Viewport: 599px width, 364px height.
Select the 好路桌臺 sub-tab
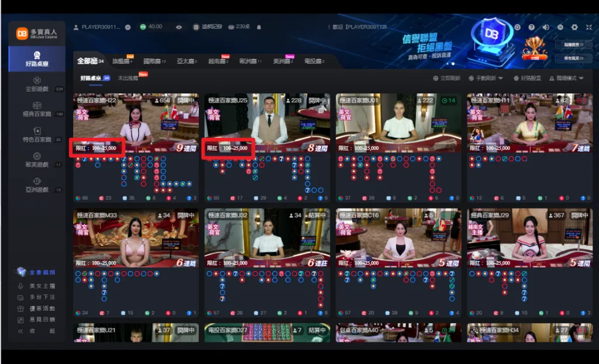coord(95,78)
